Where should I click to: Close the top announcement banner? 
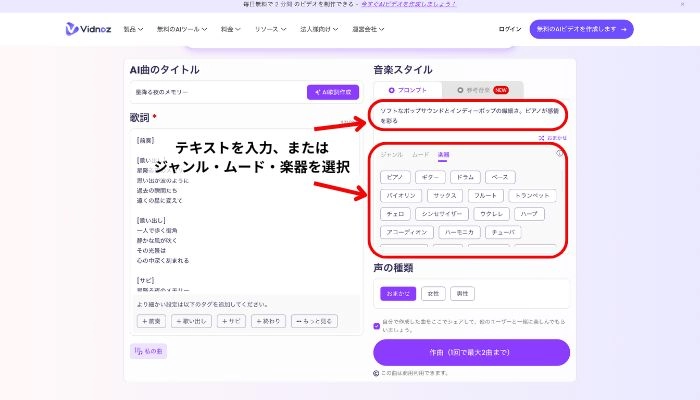pyautogui.click(x=682, y=4)
